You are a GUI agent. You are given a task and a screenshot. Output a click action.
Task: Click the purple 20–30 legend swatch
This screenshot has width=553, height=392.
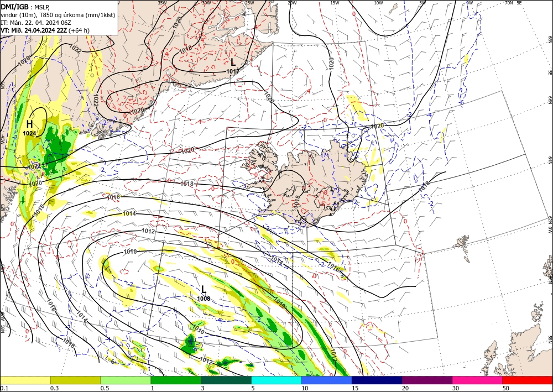pyautogui.click(x=427, y=380)
